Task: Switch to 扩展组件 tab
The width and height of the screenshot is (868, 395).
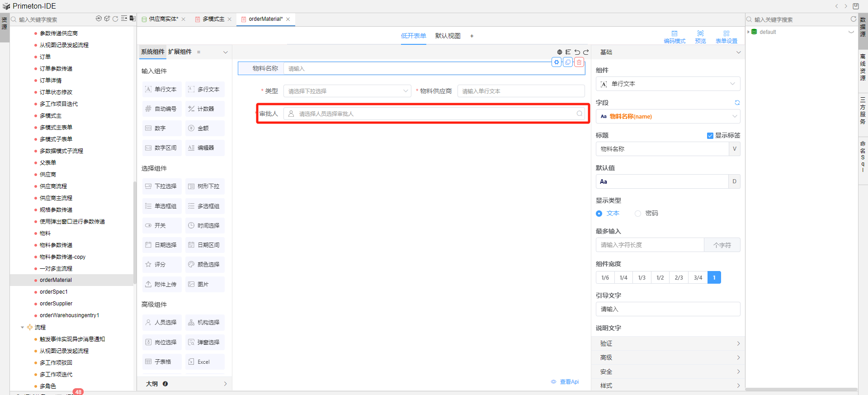Action: pos(180,52)
